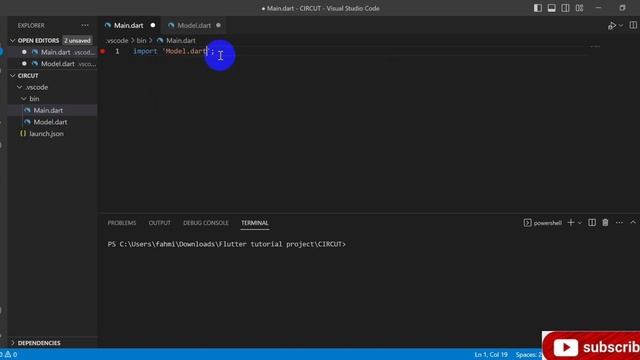Click the PowerShell icon in the terminal header
Viewport: 640px width, 360px height.
pyautogui.click(x=527, y=222)
